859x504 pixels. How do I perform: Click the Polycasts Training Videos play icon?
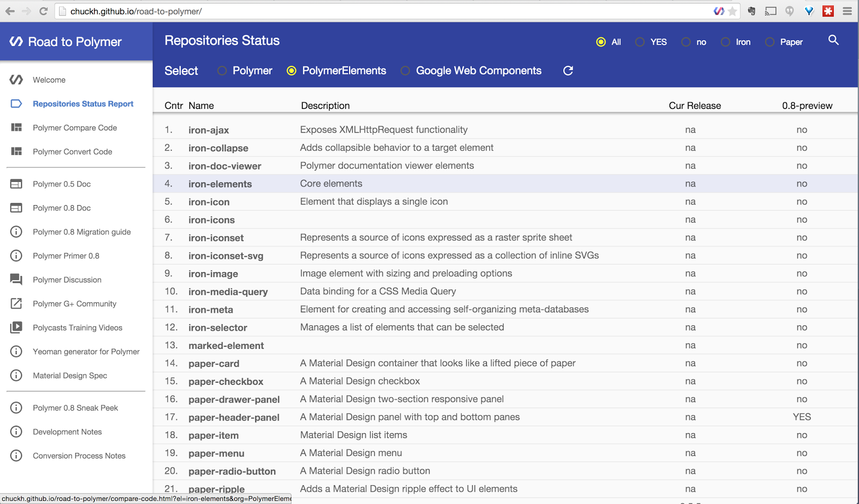(x=16, y=327)
